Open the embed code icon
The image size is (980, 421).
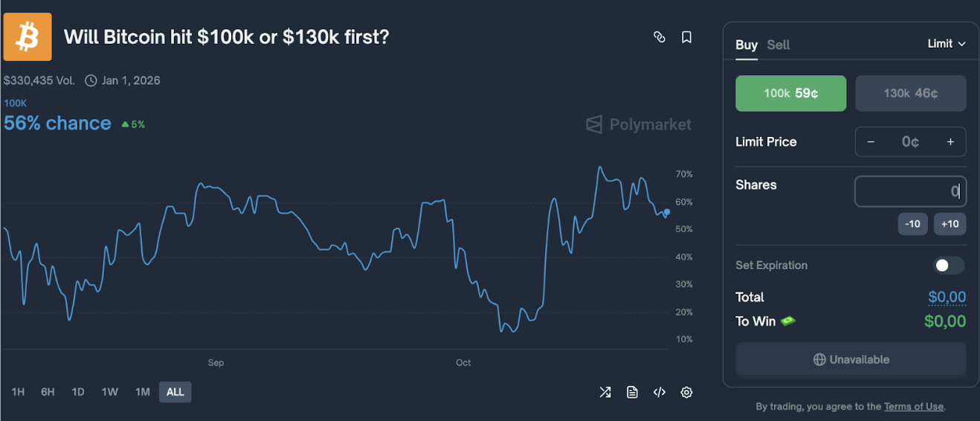659,392
